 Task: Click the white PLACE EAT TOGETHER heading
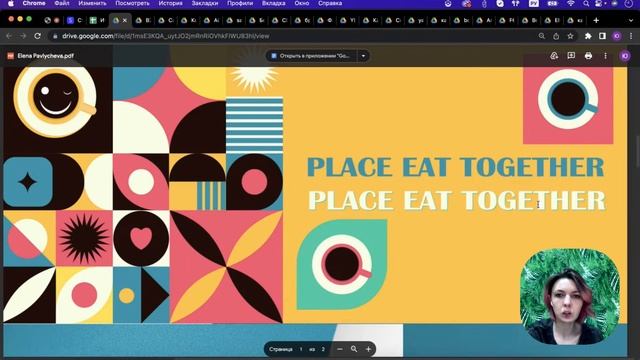[x=456, y=200]
